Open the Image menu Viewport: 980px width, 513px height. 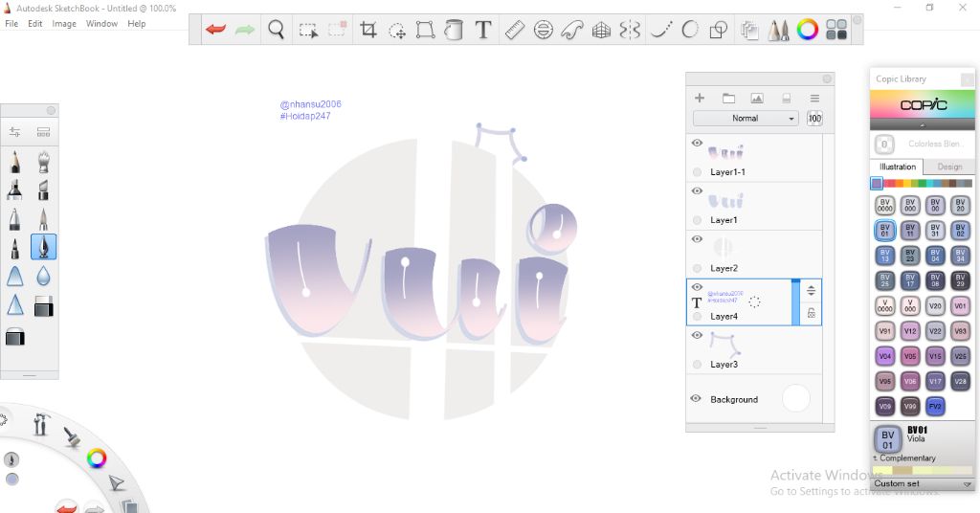coord(64,24)
